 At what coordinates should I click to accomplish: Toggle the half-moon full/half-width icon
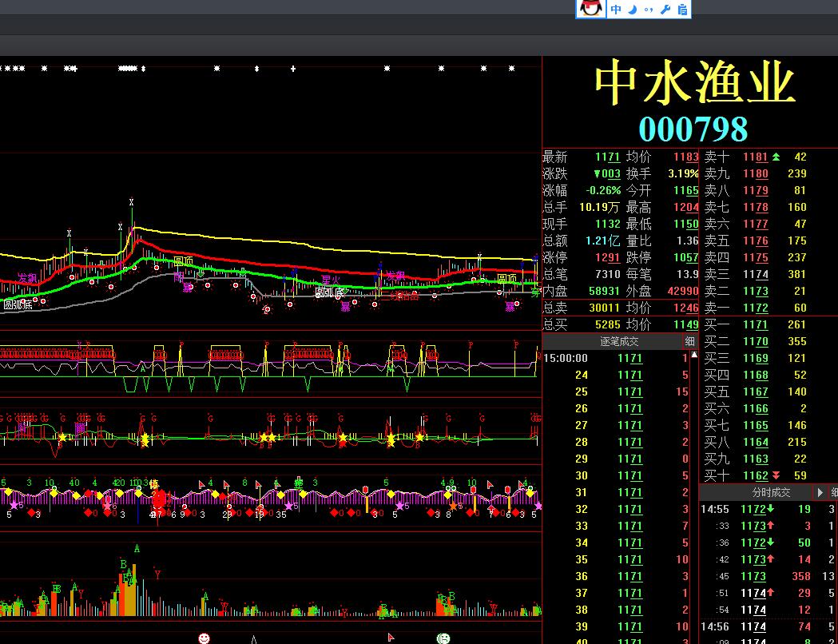pyautogui.click(x=633, y=10)
